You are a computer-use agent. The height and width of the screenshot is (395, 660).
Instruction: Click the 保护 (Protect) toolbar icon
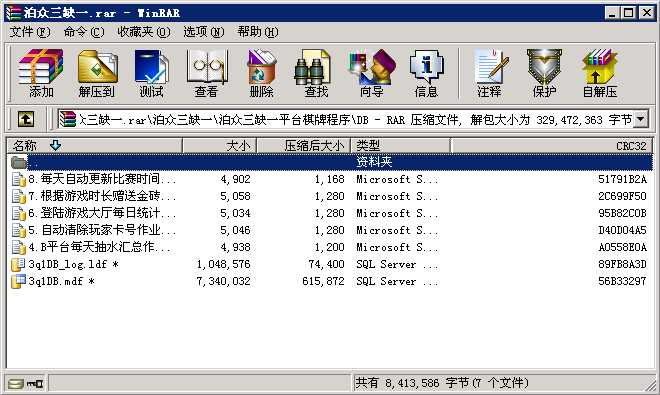(544, 67)
